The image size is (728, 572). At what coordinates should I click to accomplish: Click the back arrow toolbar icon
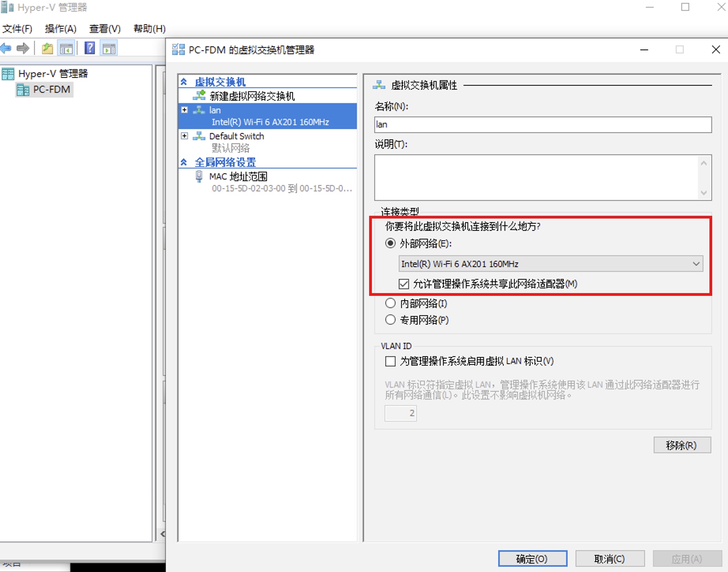tap(6, 49)
